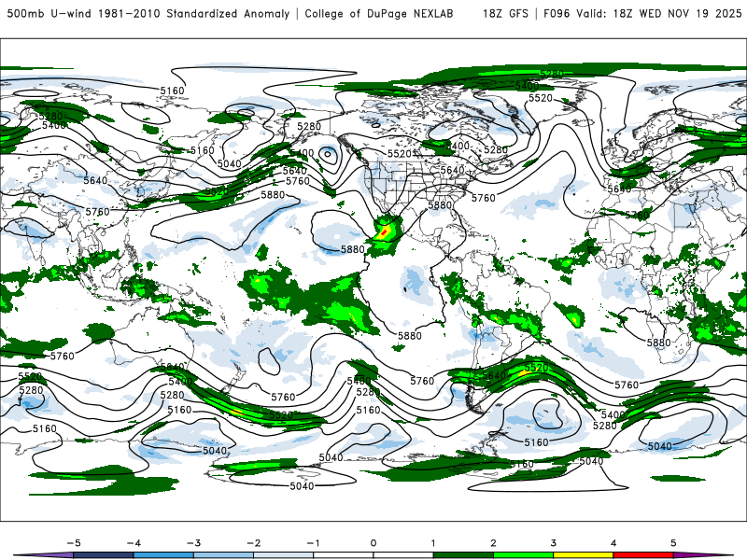Click the 'F096 Valid: 18Z WED NOV 19 2025' text
This screenshot has width=747, height=560.
pos(642,14)
